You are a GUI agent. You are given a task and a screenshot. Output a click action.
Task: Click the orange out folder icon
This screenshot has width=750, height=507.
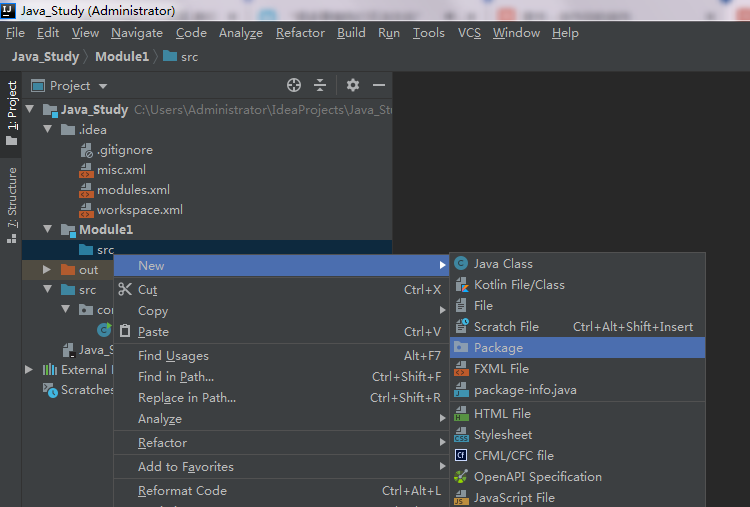[x=68, y=270]
